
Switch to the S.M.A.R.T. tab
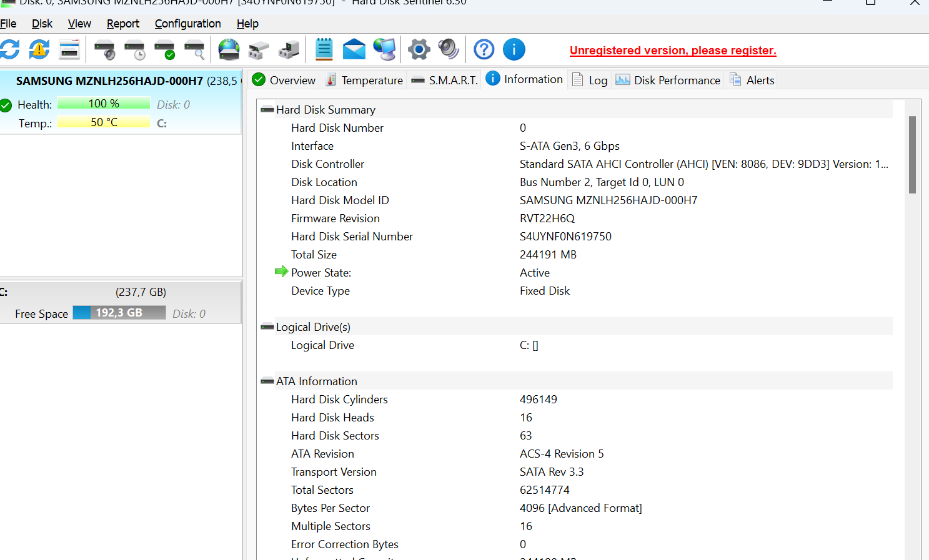coord(445,80)
